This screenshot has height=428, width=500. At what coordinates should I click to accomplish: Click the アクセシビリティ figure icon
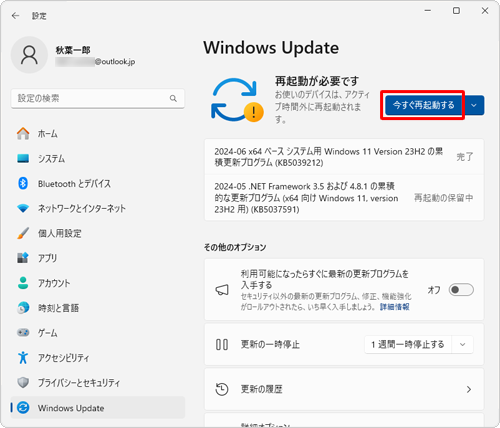(23, 357)
